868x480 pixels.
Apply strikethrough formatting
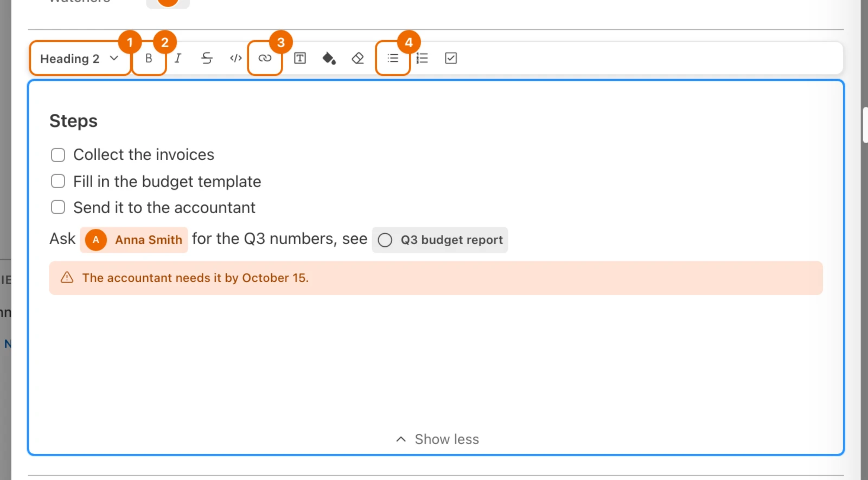(x=207, y=58)
